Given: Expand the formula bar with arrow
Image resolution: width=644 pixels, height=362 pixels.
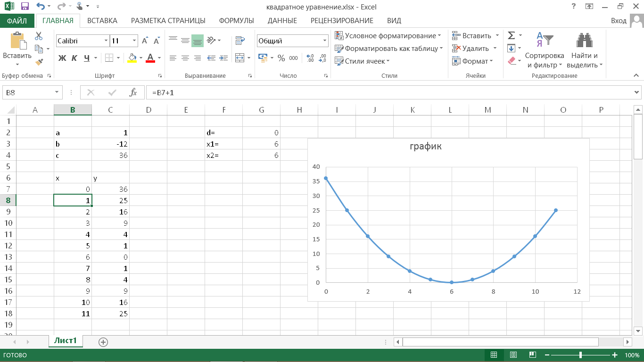Looking at the screenshot, I should tap(637, 93).
